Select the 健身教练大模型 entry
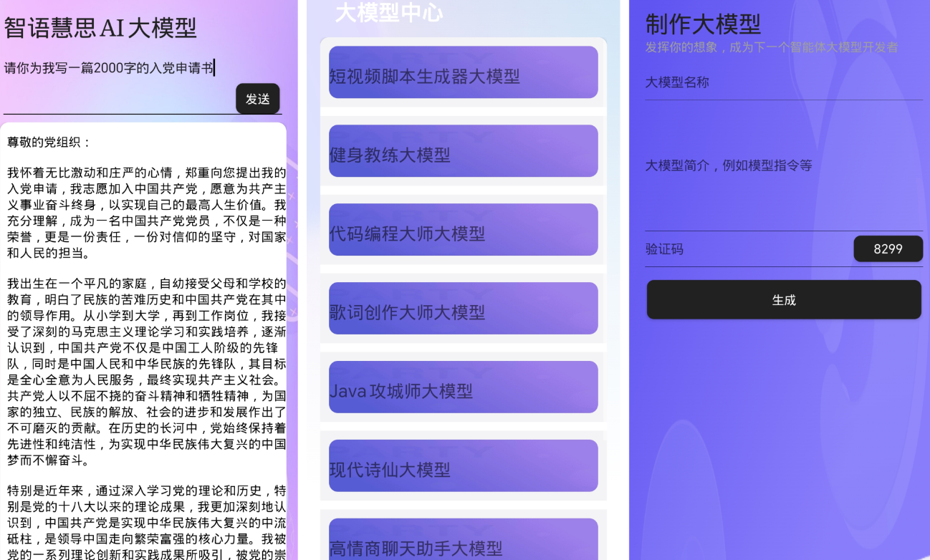 coord(463,151)
